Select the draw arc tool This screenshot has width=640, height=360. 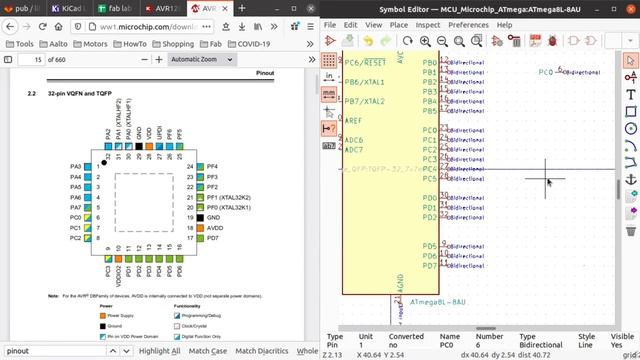pos(631,146)
